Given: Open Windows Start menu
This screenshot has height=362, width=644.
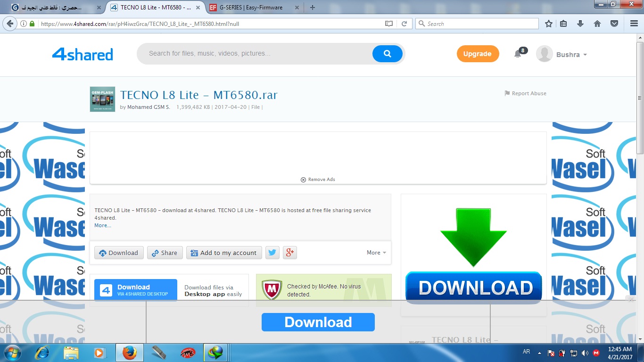Looking at the screenshot, I should [x=12, y=353].
